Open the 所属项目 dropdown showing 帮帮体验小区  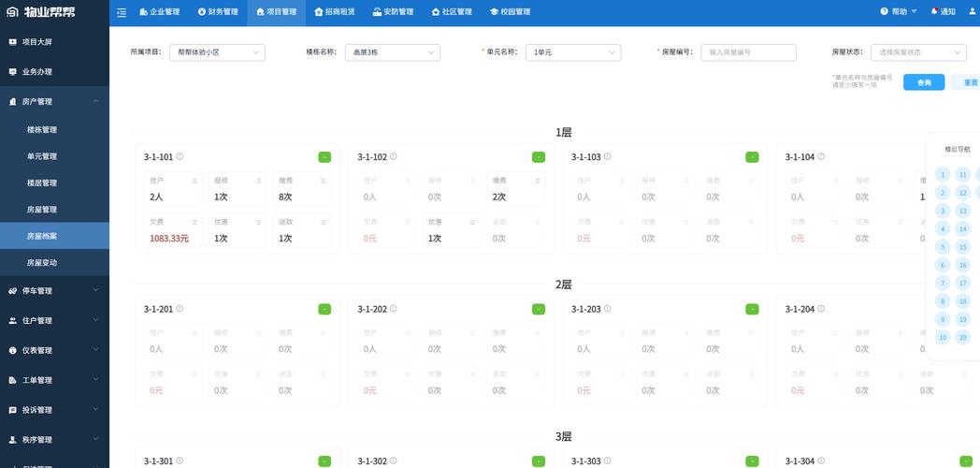pyautogui.click(x=218, y=52)
